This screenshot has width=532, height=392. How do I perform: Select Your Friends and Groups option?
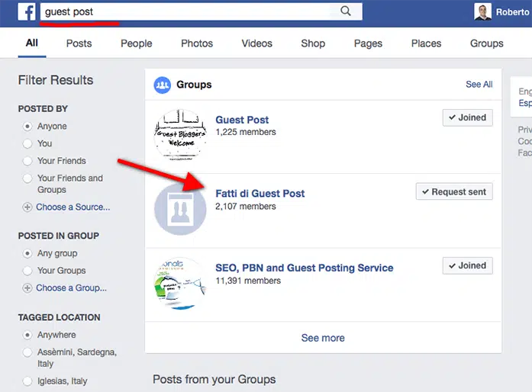coord(27,178)
